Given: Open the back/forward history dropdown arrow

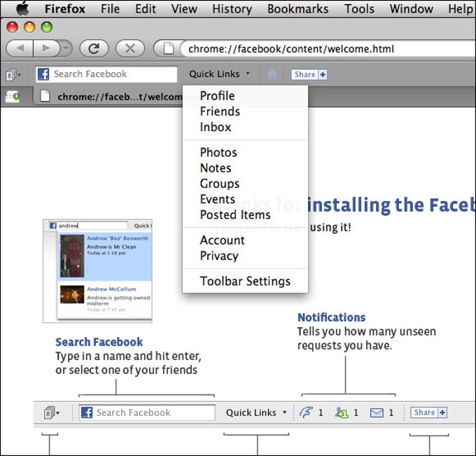Looking at the screenshot, I should [x=66, y=48].
